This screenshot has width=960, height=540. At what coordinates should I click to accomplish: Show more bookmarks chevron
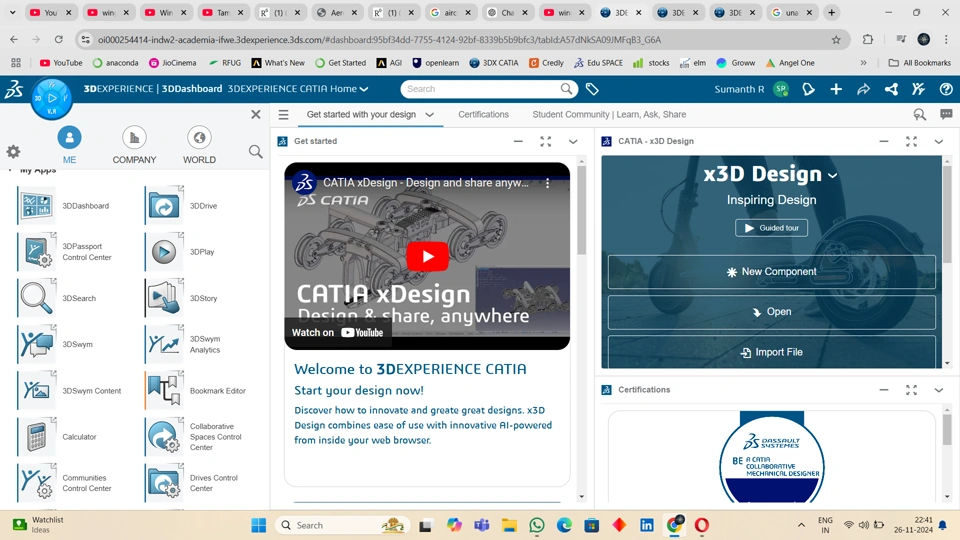[863, 62]
